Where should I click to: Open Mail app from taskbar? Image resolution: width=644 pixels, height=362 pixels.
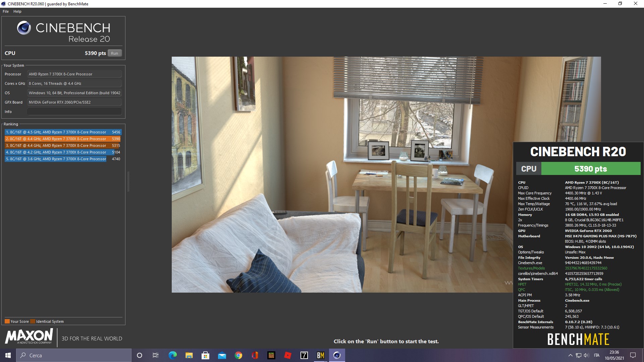click(x=222, y=355)
